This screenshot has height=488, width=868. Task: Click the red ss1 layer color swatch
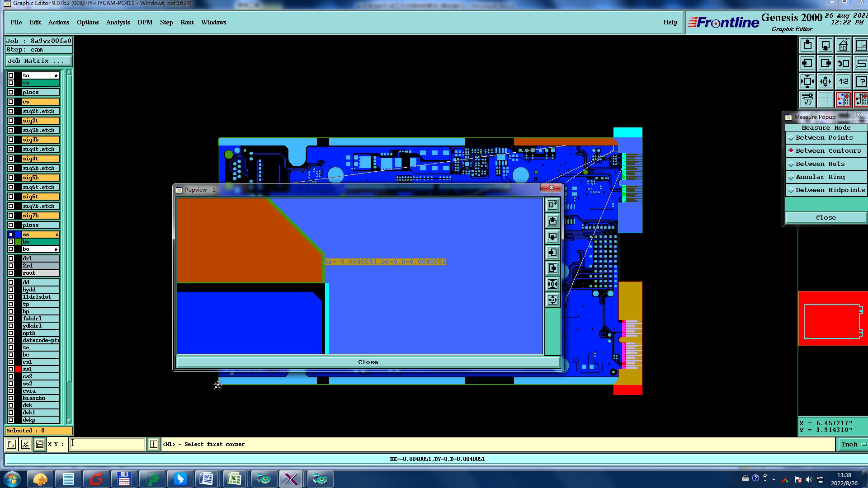[18, 369]
